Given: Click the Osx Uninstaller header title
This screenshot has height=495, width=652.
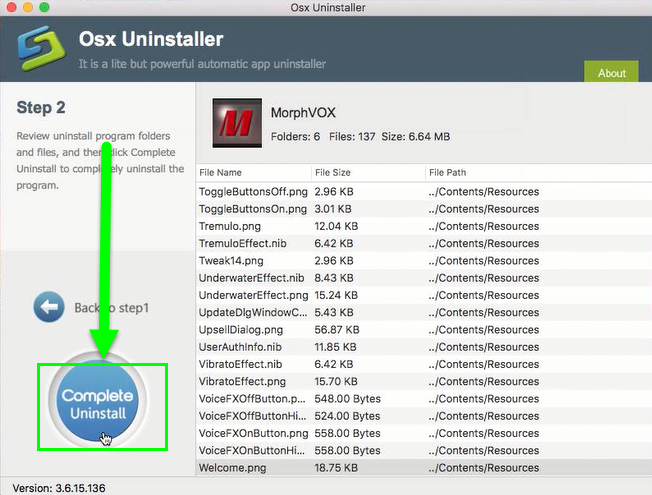Looking at the screenshot, I should pos(151,40).
